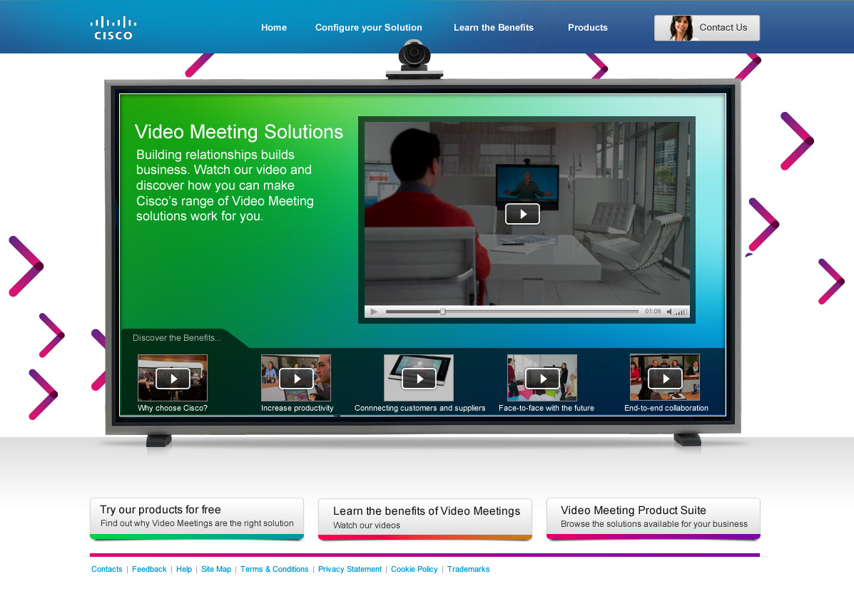Open the Site Map footer link
The image size is (854, 616).
coord(216,569)
